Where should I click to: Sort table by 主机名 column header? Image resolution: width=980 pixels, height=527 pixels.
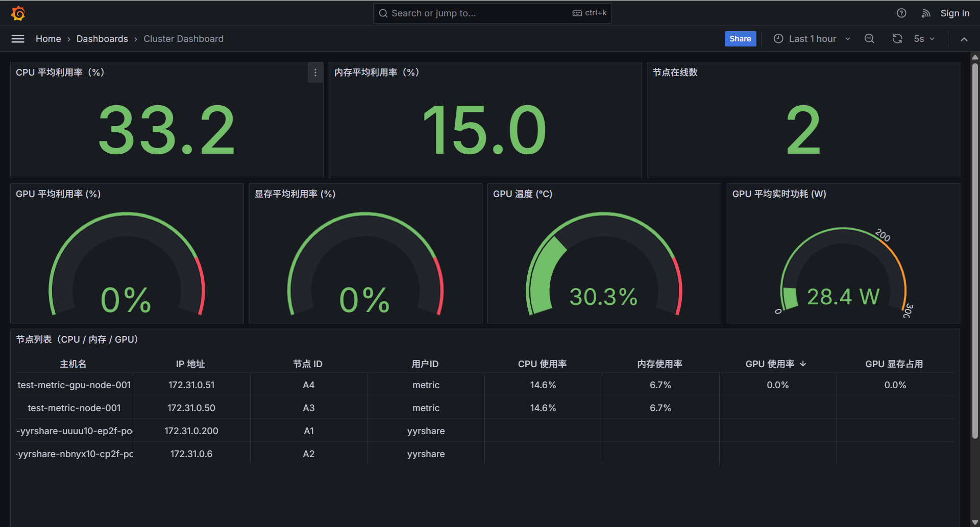click(x=73, y=364)
